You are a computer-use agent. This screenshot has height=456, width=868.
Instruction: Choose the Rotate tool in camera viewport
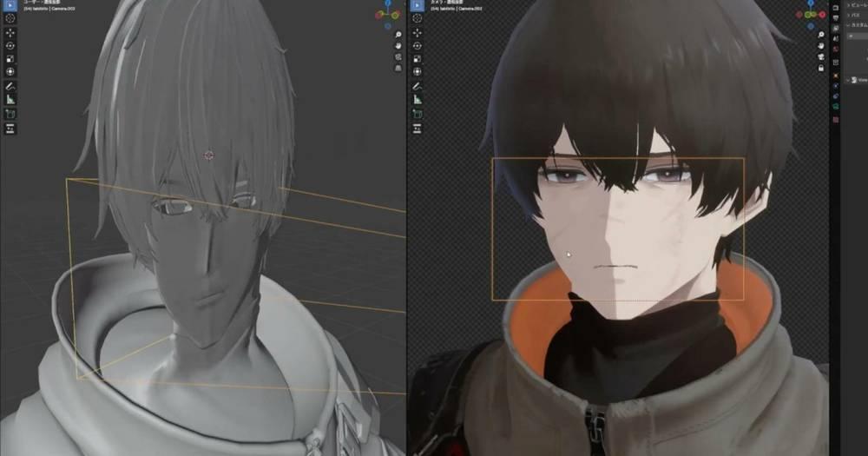[x=417, y=45]
